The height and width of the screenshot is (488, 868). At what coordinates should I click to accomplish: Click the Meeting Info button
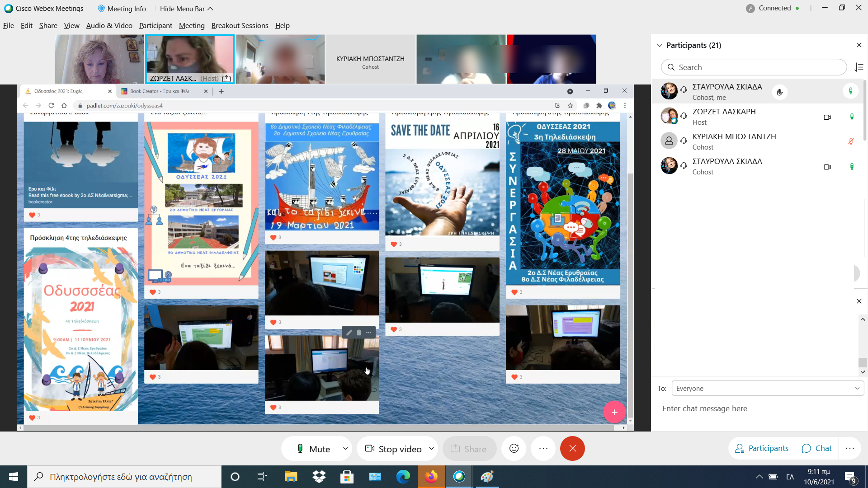click(122, 9)
